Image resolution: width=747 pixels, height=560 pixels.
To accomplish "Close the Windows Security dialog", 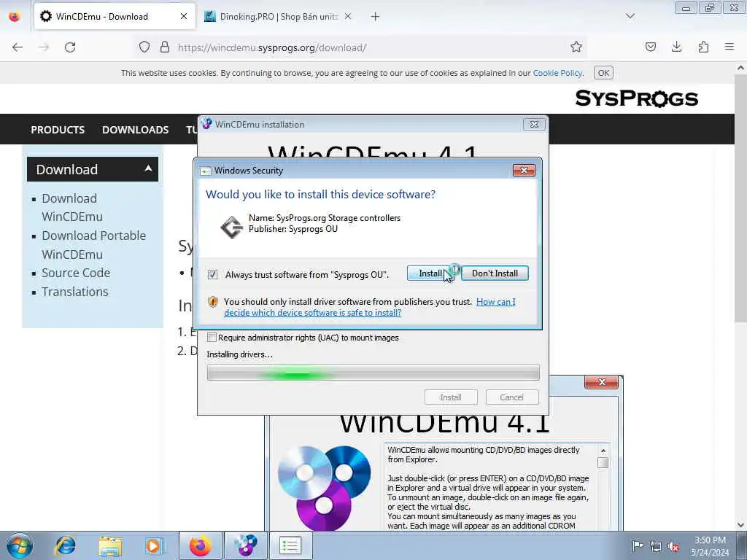I will coord(524,171).
